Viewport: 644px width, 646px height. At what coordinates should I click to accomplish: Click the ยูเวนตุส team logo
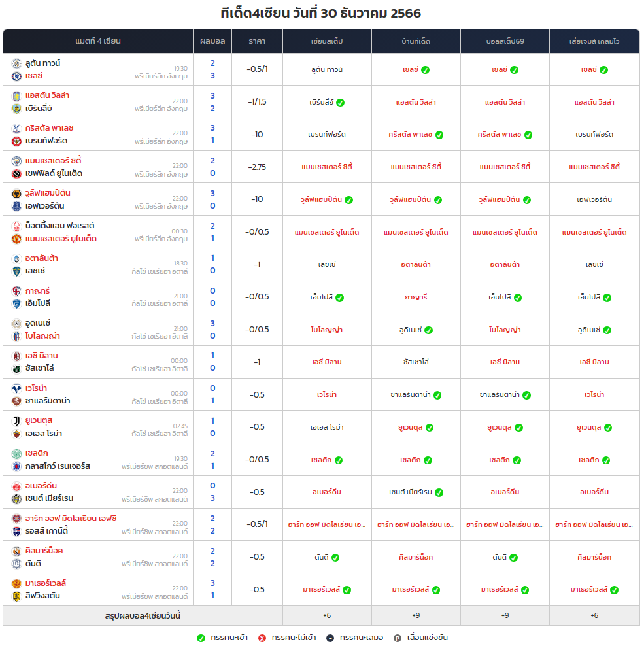point(16,420)
